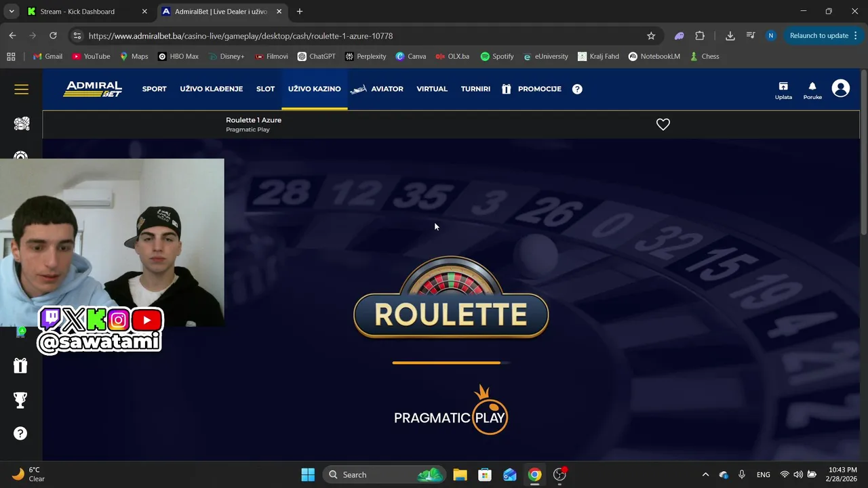The height and width of the screenshot is (488, 868).
Task: Open UŽIVO KLAĐENJE live betting
Action: click(x=211, y=89)
